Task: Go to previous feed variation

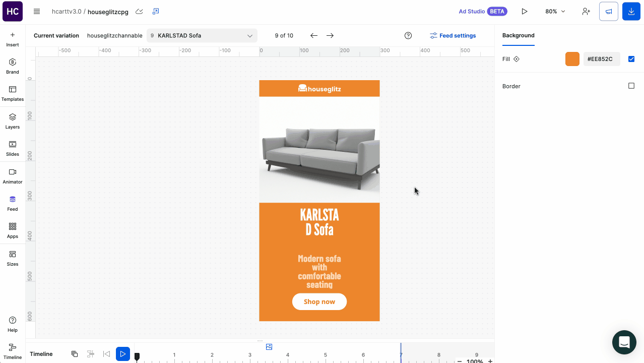Action: coord(314,36)
